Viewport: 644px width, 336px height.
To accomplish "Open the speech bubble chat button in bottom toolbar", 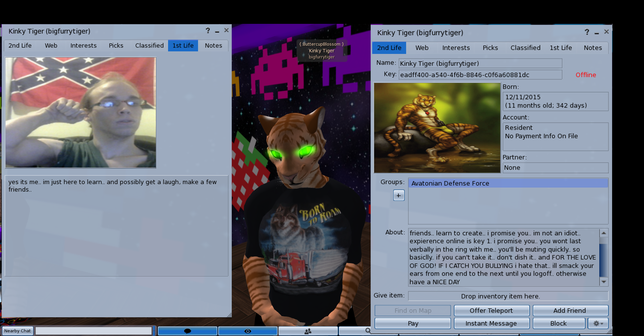I will click(x=187, y=331).
